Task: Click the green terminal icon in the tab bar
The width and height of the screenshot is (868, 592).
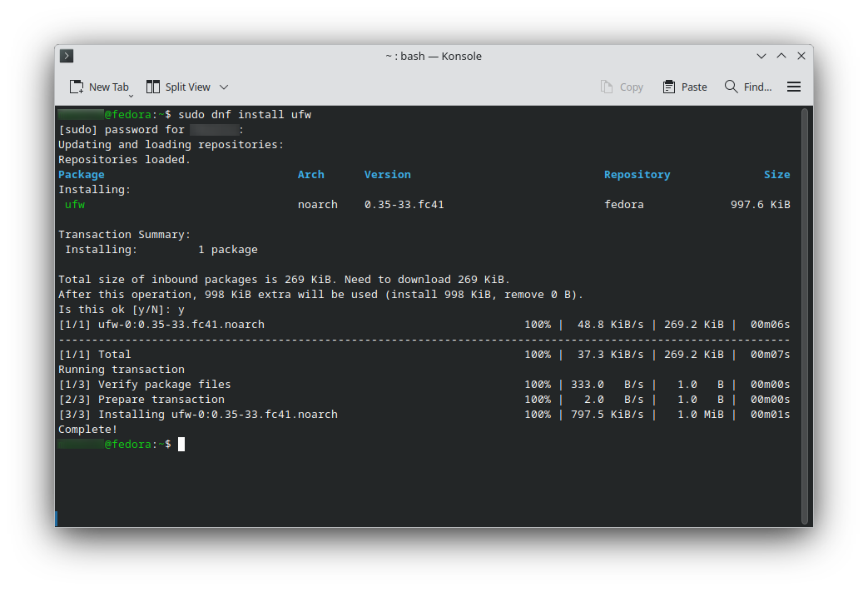Action: 66,56
